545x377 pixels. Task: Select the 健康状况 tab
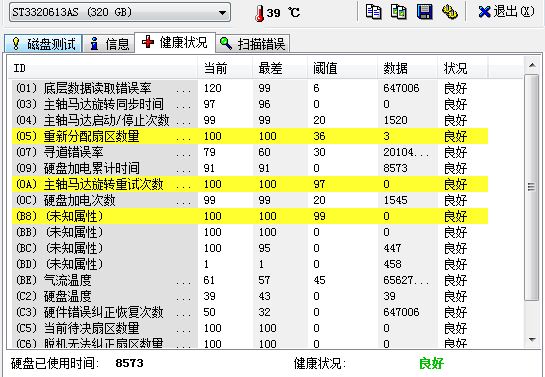click(x=175, y=42)
